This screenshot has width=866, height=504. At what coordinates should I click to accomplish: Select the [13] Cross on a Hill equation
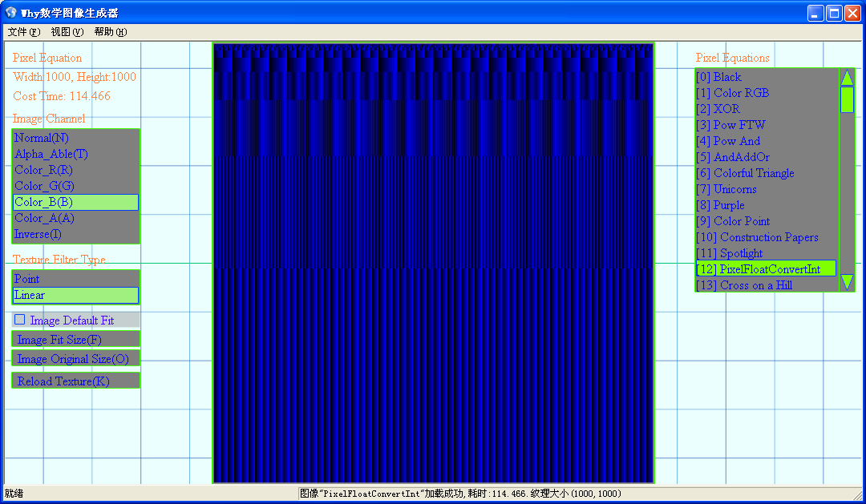click(x=767, y=284)
